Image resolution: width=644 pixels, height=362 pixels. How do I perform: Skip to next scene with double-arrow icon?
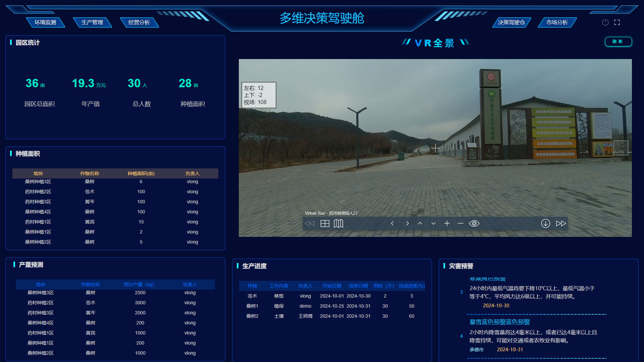(561, 223)
